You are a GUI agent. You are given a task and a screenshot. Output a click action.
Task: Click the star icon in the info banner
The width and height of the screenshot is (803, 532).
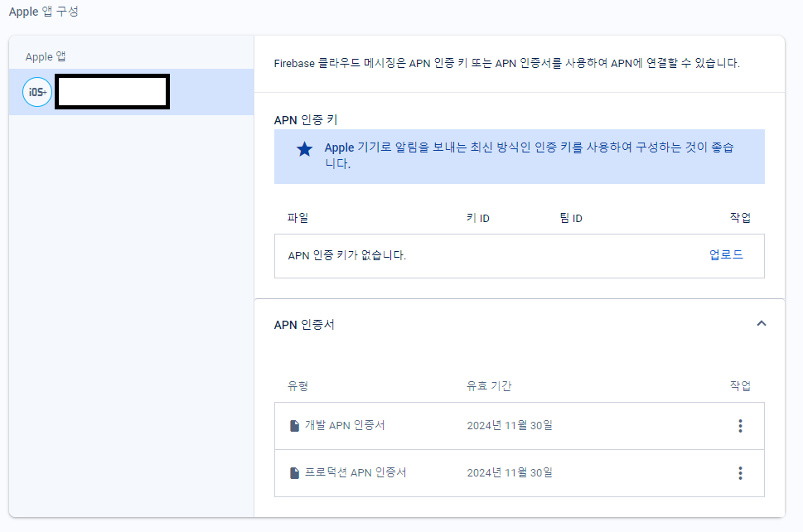pos(305,149)
